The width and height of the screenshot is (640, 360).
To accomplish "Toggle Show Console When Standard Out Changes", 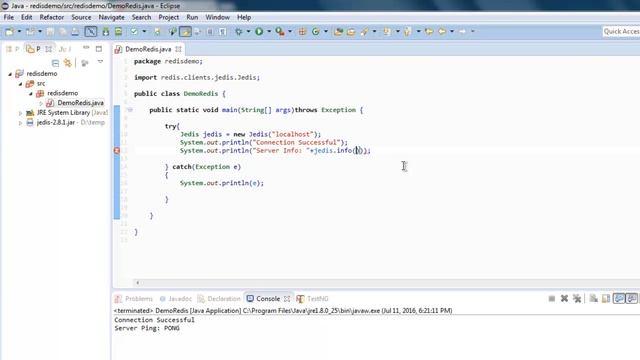I will 619,299.
